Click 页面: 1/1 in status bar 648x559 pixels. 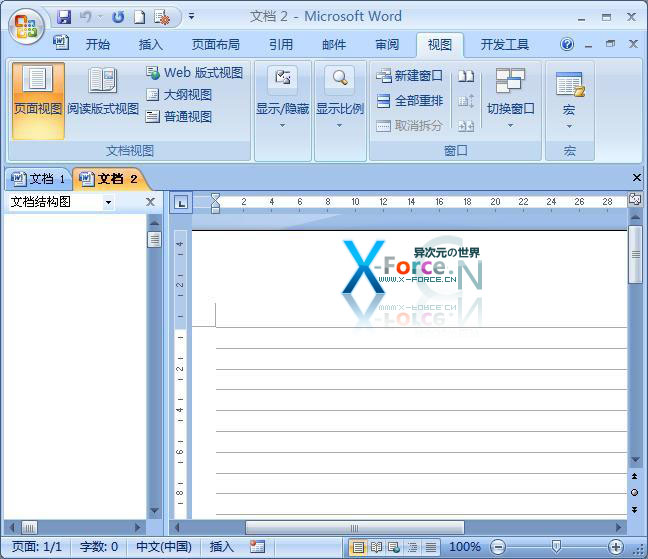[x=36, y=547]
